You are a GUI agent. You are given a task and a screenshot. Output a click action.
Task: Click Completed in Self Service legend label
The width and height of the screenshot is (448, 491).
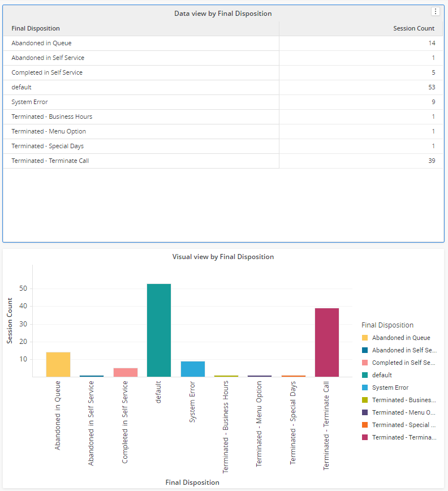(x=404, y=363)
